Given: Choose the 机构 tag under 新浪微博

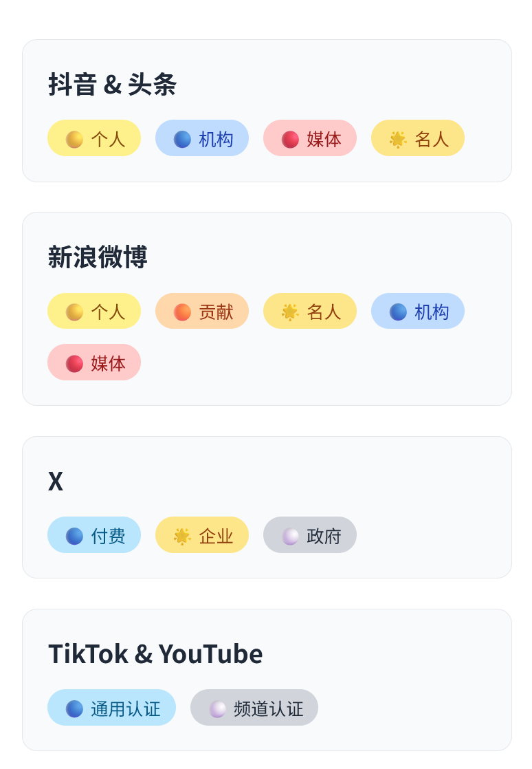Looking at the screenshot, I should (x=418, y=312).
